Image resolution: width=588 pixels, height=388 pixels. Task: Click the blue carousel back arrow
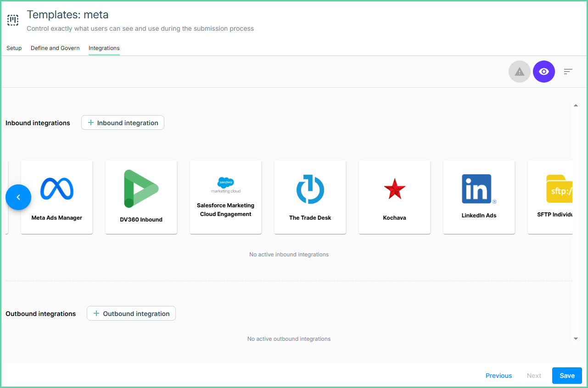[x=18, y=197]
